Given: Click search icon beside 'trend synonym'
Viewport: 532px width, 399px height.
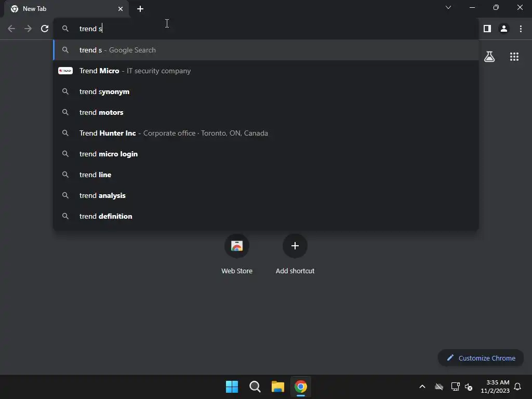Looking at the screenshot, I should pyautogui.click(x=65, y=91).
